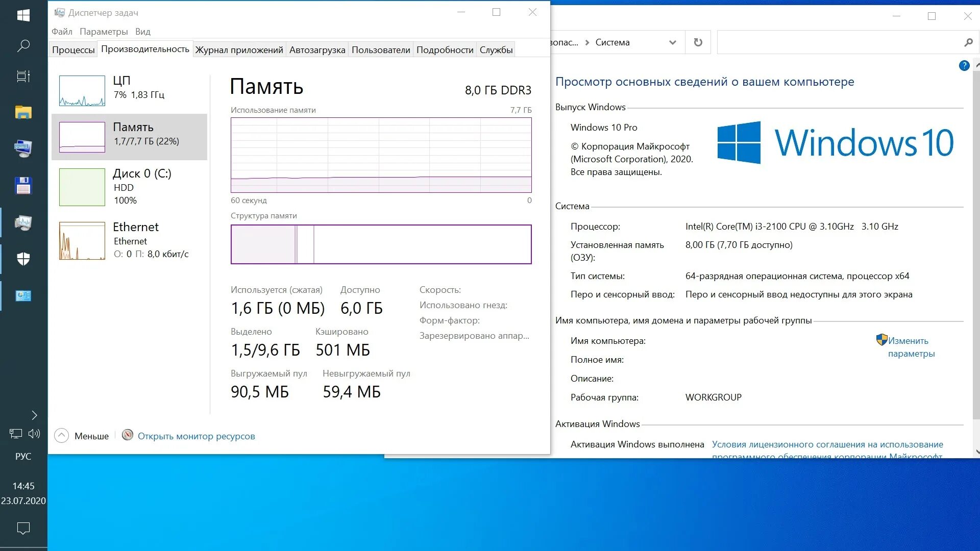980x551 pixels.
Task: Click Resource Monitor gauge icon
Action: (128, 435)
